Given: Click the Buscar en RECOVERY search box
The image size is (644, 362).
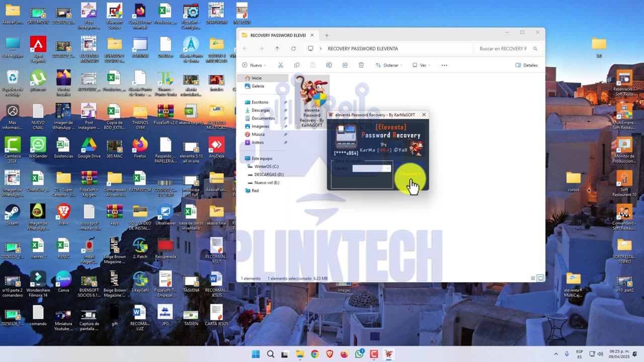Looking at the screenshot, I should (507, 49).
